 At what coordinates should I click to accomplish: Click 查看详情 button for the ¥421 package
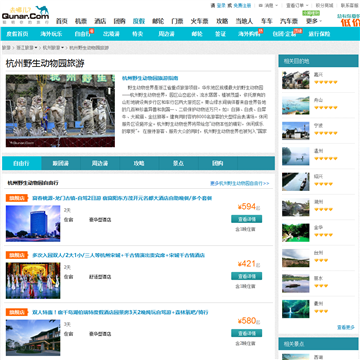(x=246, y=276)
